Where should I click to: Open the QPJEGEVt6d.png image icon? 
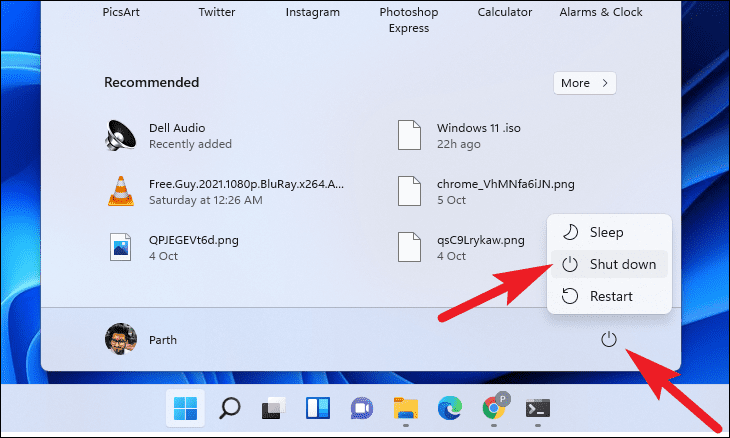tap(121, 247)
